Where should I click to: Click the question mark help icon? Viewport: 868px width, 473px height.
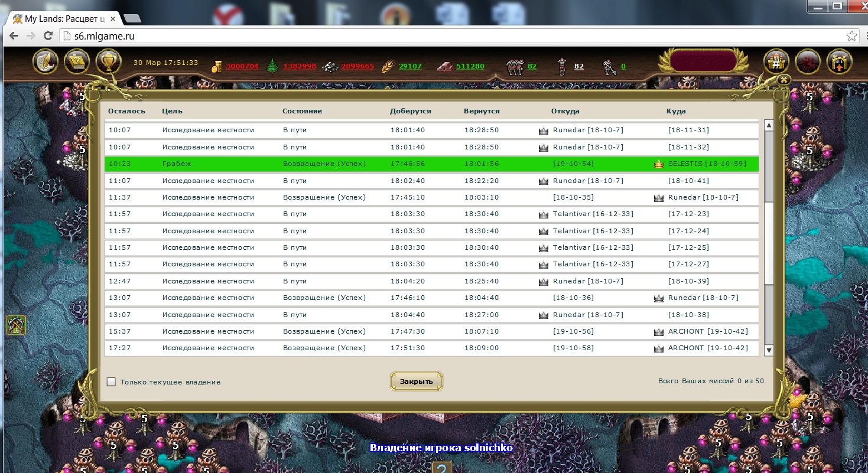pos(441,468)
